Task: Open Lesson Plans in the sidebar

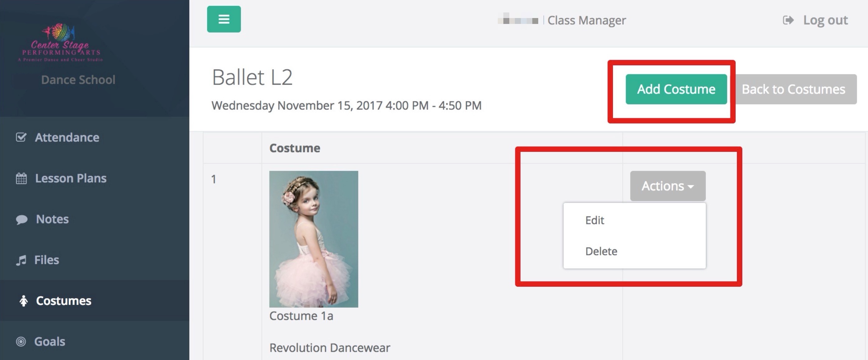Action: coord(70,178)
